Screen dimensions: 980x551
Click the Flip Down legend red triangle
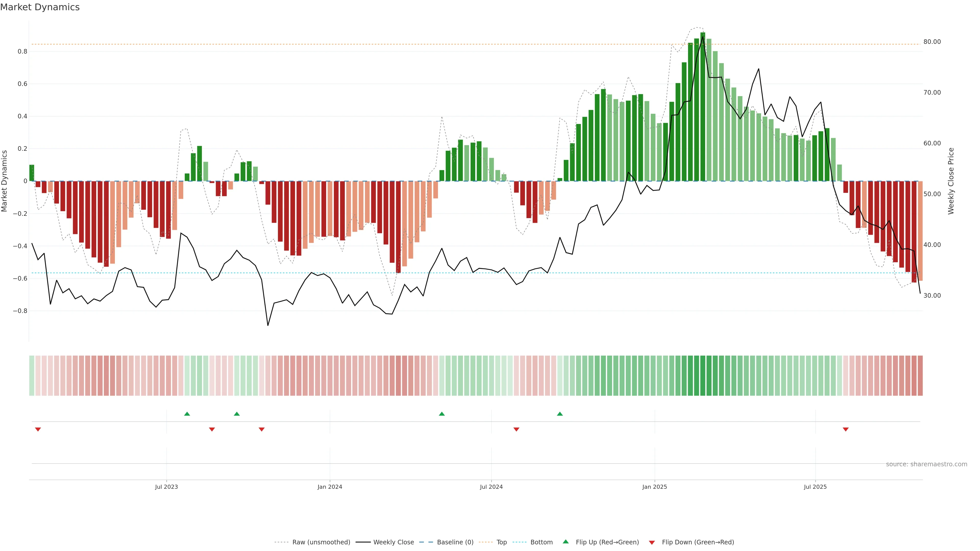(652, 542)
